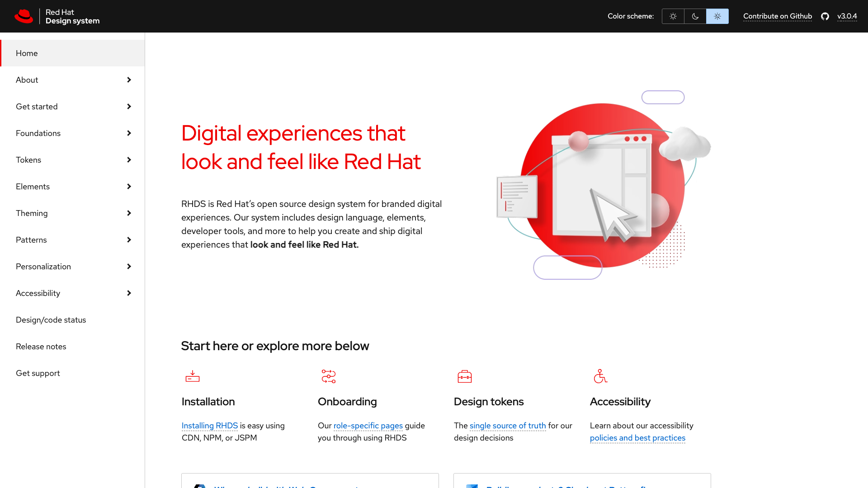Click the Accessibility wheelchair icon
The image size is (868, 488).
pyautogui.click(x=600, y=376)
